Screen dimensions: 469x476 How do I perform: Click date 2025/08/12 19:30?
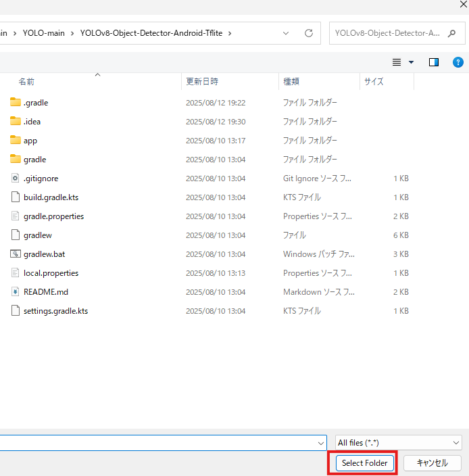point(216,122)
